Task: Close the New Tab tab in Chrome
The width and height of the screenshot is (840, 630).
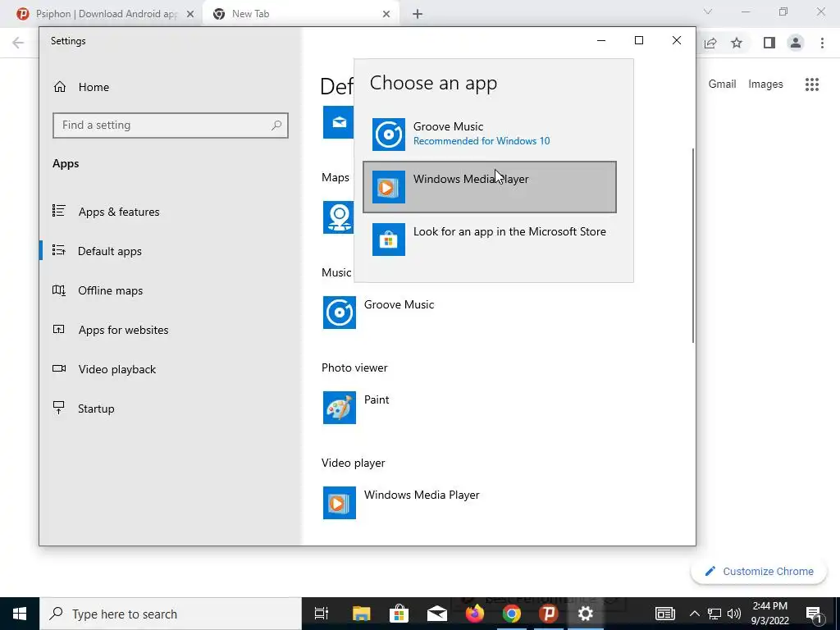Action: (386, 15)
